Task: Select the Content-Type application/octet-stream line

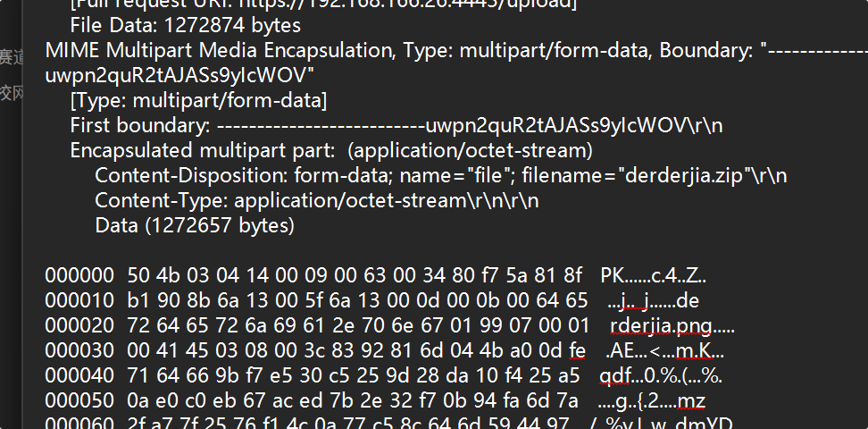Action: pos(317,200)
